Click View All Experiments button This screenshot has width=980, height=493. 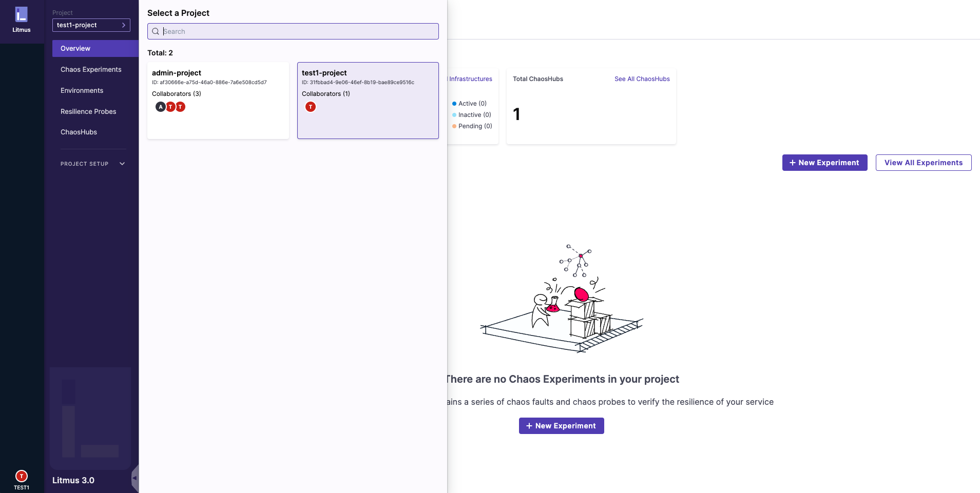[x=923, y=163]
